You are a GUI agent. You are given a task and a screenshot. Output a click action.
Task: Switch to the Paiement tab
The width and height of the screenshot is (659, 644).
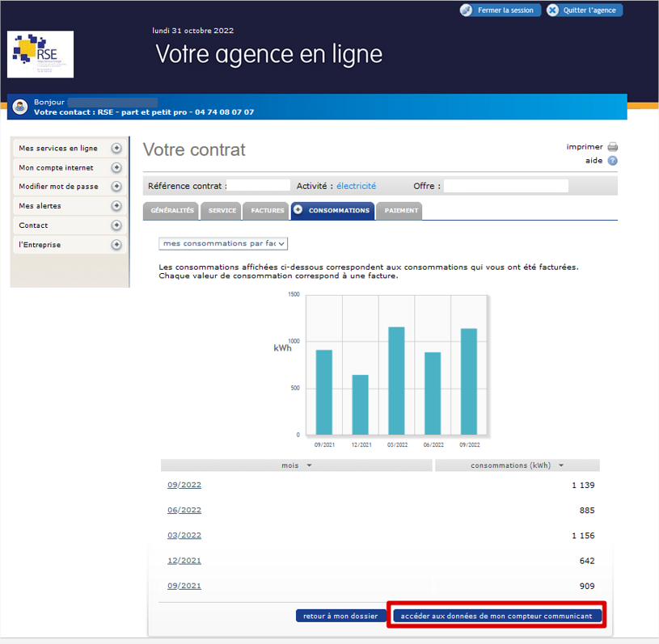pyautogui.click(x=401, y=211)
